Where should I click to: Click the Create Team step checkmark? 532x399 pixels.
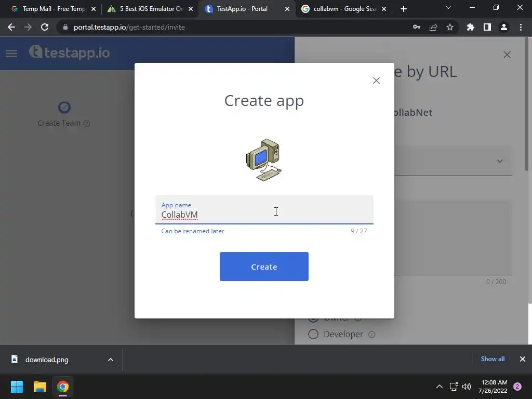pyautogui.click(x=64, y=107)
